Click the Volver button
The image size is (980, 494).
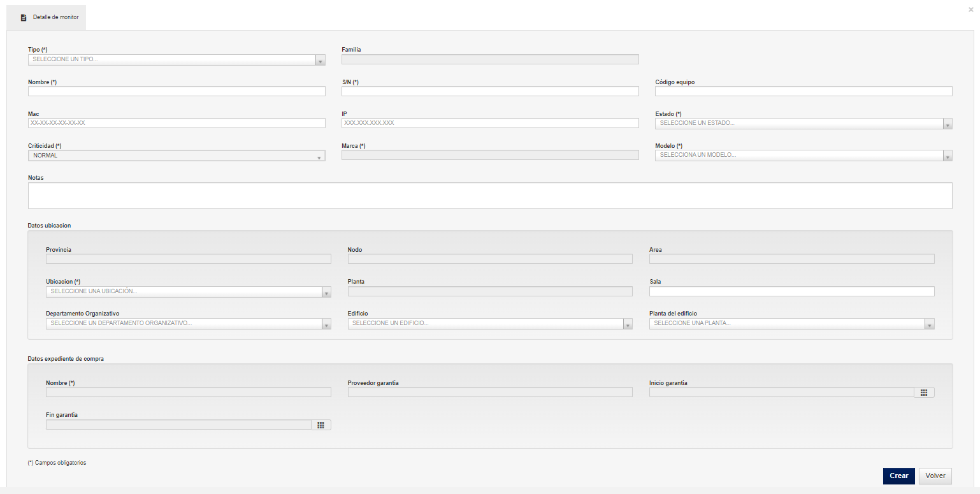pos(935,476)
